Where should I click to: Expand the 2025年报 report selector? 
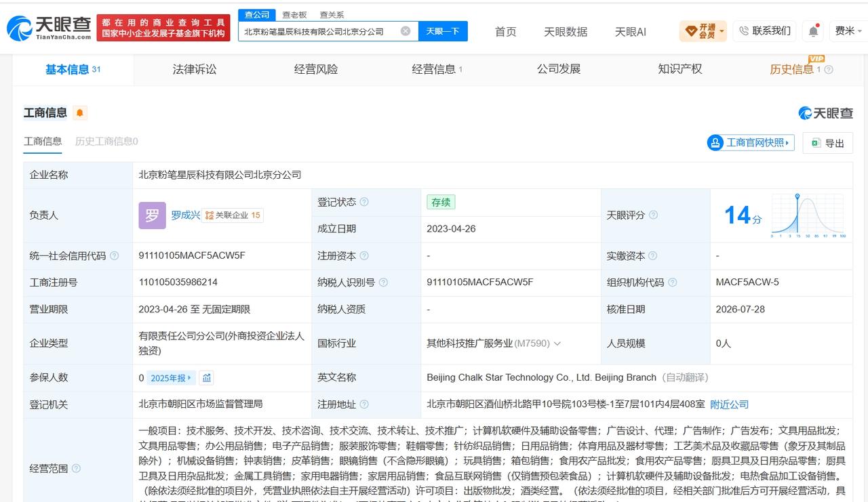tap(171, 378)
